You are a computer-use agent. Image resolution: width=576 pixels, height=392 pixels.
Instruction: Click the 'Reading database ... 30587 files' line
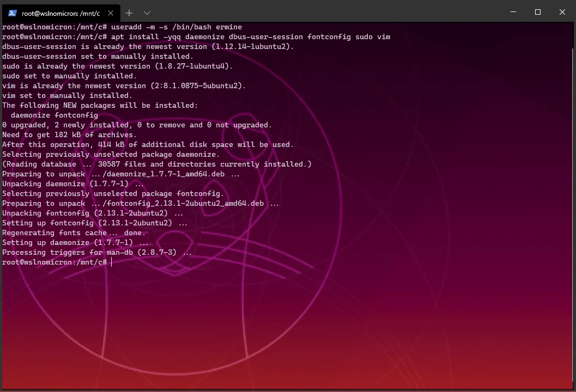pos(157,164)
